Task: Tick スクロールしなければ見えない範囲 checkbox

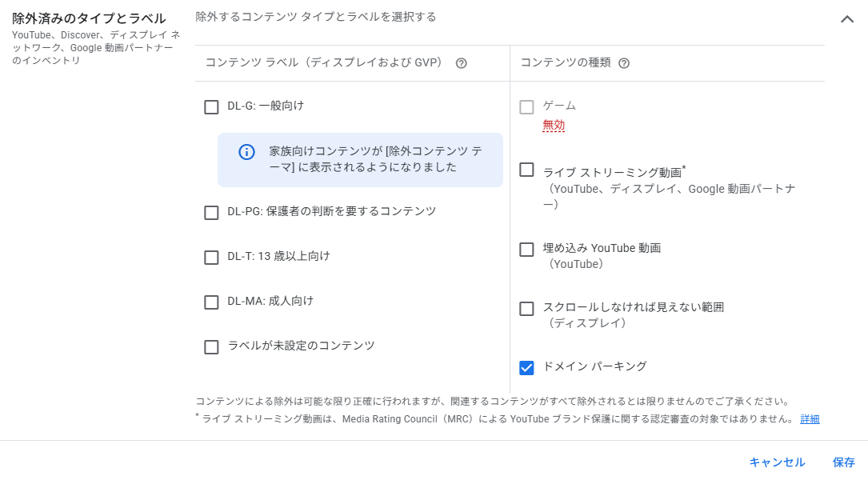Action: 526,309
